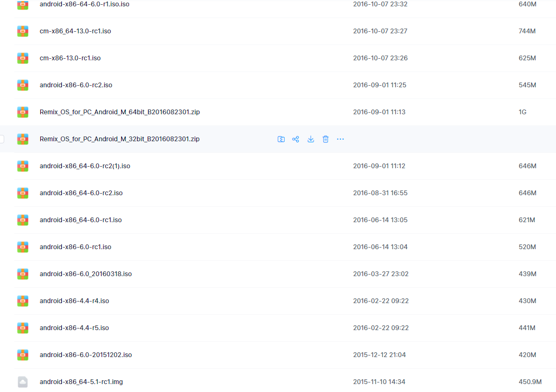
Task: Click date 2016-06-14 13:05
Action: click(380, 220)
